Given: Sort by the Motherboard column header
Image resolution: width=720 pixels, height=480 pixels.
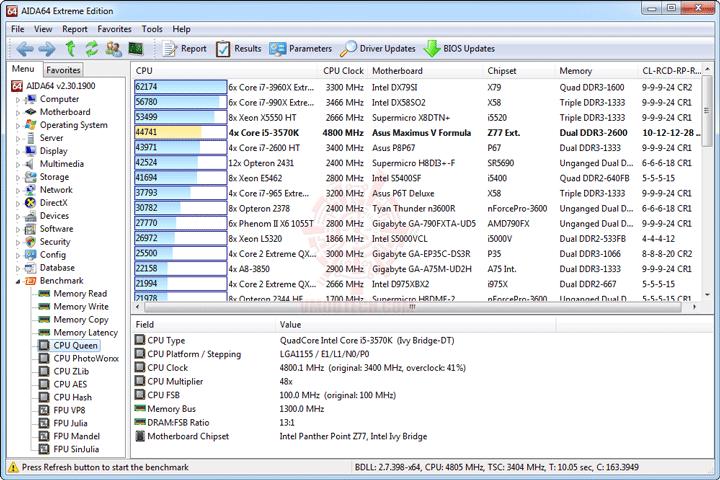Looking at the screenshot, I should coord(425,71).
